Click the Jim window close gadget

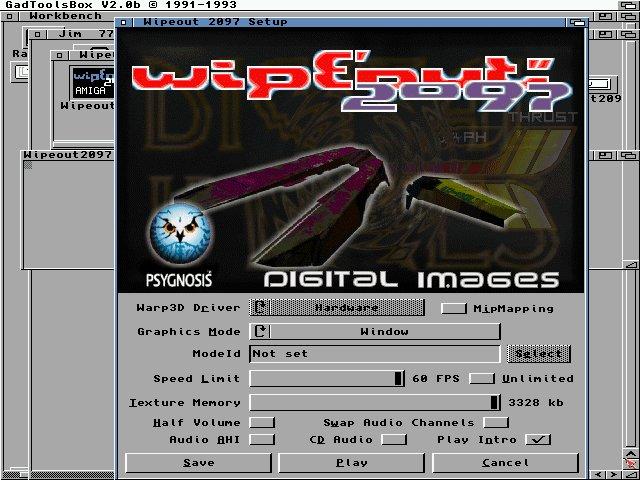(x=38, y=34)
